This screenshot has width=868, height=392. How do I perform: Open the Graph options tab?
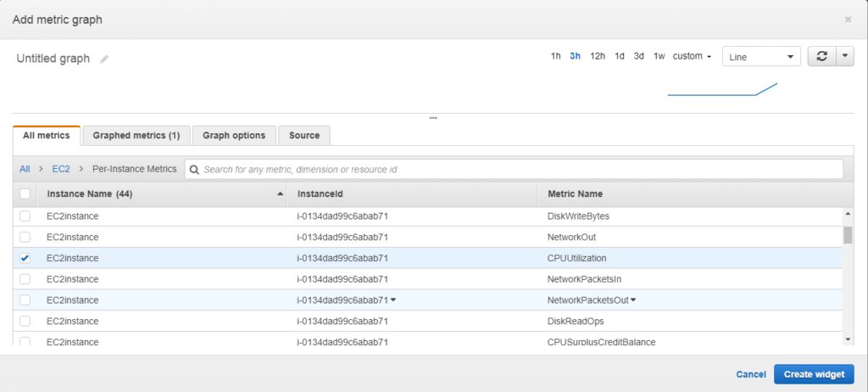click(x=234, y=135)
